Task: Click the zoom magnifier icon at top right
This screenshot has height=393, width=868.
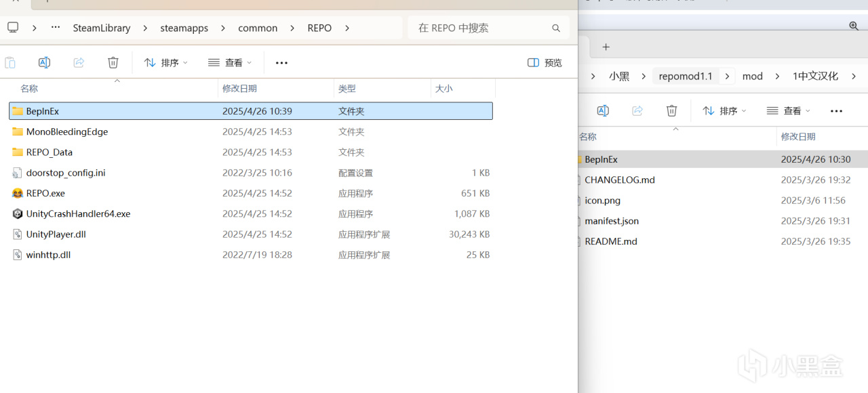Action: click(854, 26)
